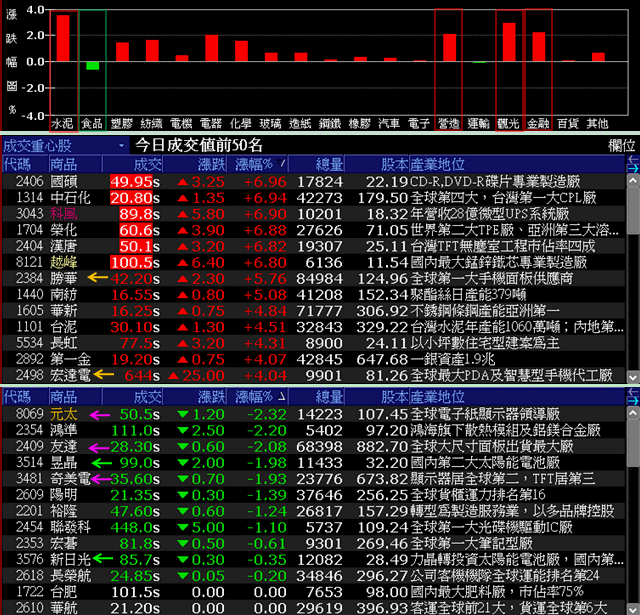Click bottom table 產業地位 column header
Viewport: 640px width, 615px height.
coord(517,396)
